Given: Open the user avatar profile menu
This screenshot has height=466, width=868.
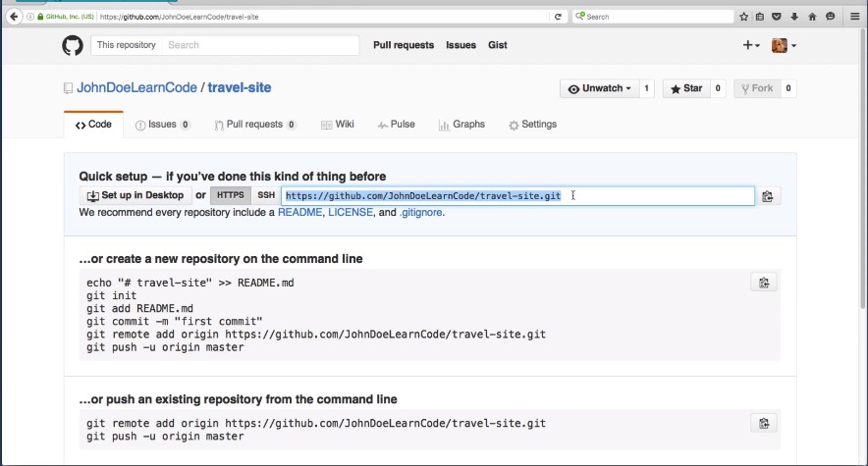Looking at the screenshot, I should 784,45.
